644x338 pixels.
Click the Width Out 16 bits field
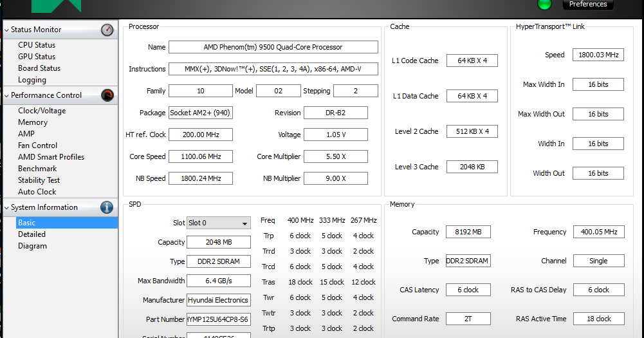[598, 173]
